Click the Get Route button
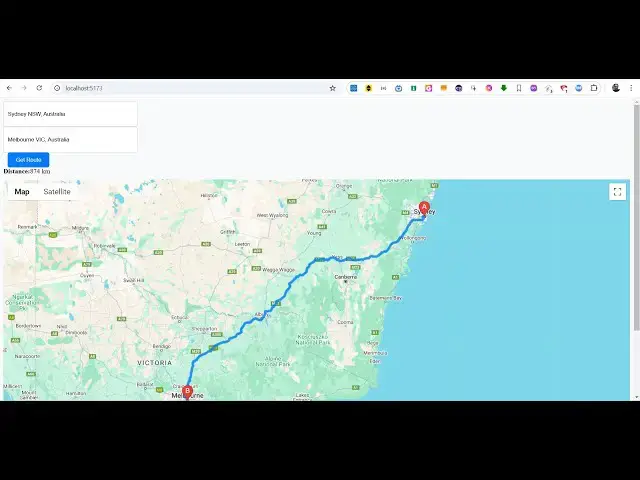Viewport: 640px width, 480px height. 29,160
